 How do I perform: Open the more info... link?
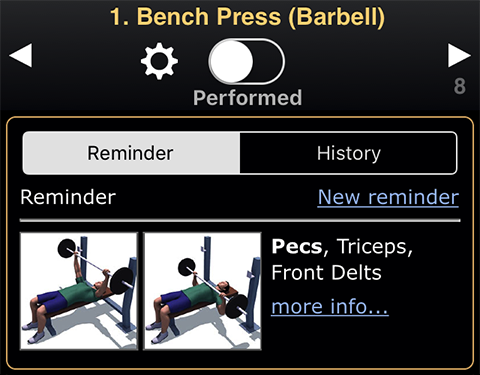[330, 306]
